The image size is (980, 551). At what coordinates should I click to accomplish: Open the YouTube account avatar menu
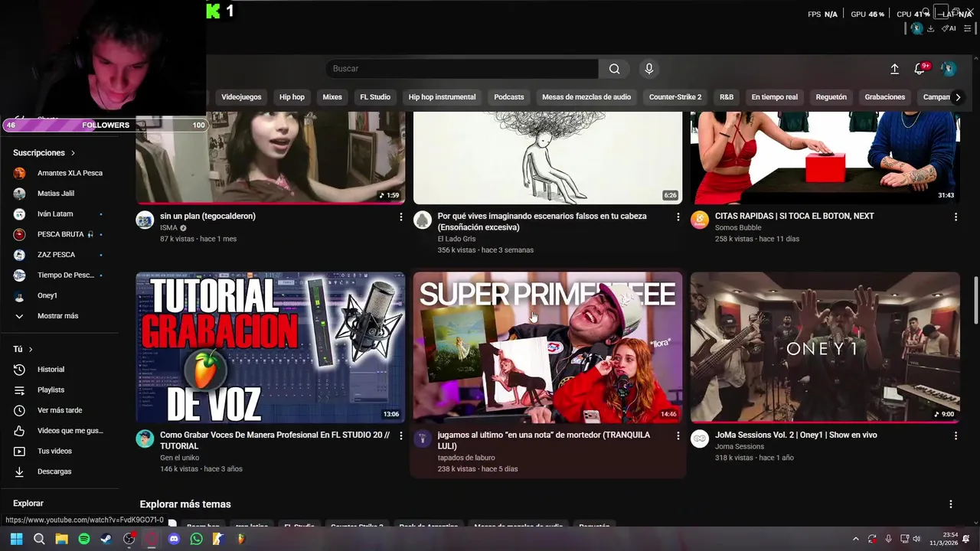[949, 69]
